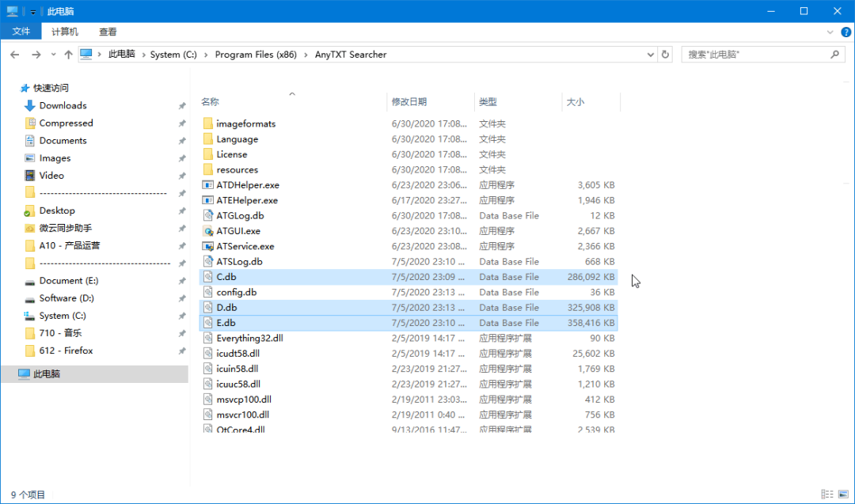Select the resources folder icon

point(207,169)
